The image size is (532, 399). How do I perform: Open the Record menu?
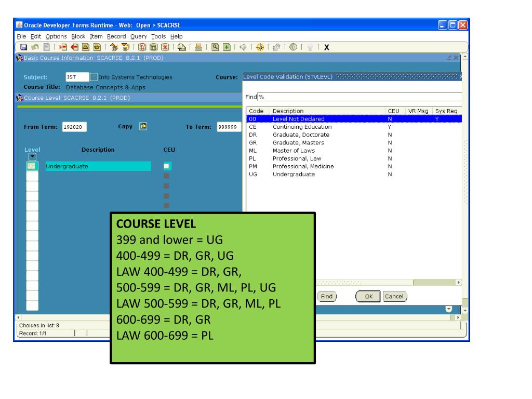(116, 36)
